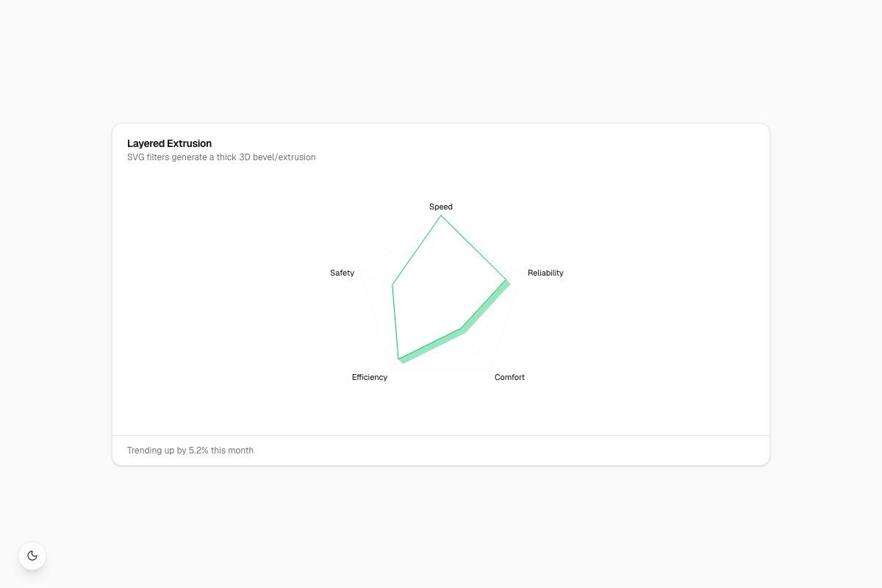882x588 pixels.
Task: Click the SVG filters description subtitle
Action: [221, 157]
